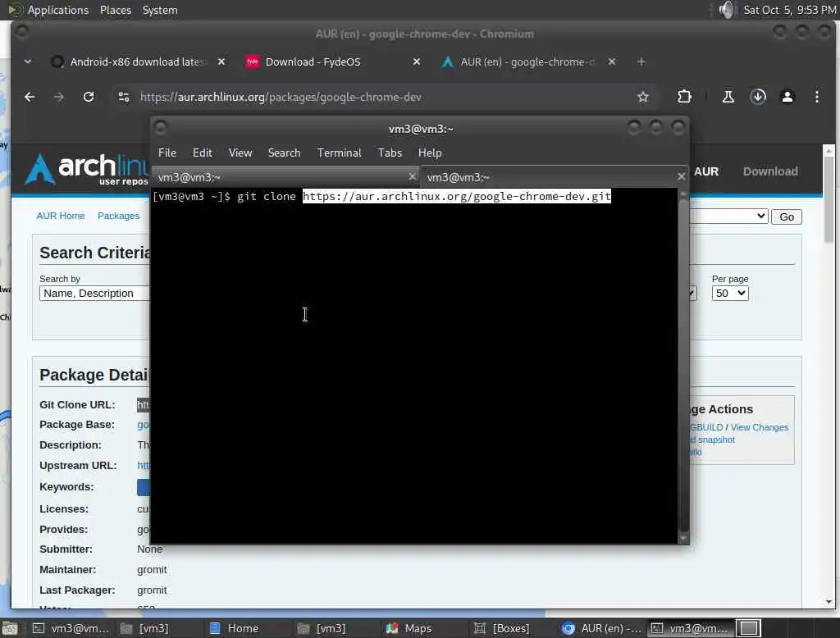Screen dimensions: 840x638
Task: Open System menu in top panel
Action: click(160, 10)
